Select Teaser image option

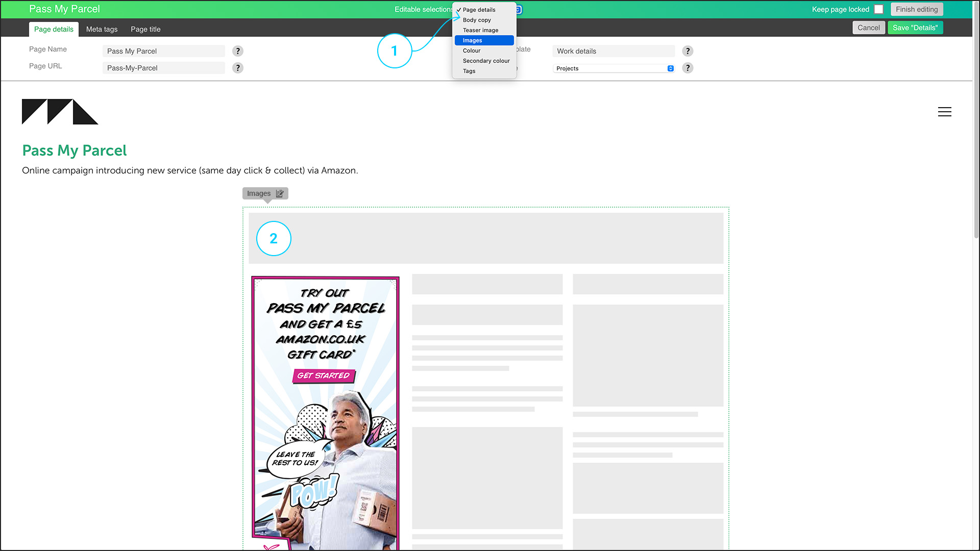tap(480, 30)
